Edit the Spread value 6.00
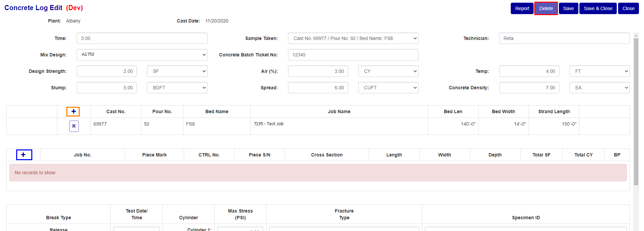 pyautogui.click(x=318, y=88)
